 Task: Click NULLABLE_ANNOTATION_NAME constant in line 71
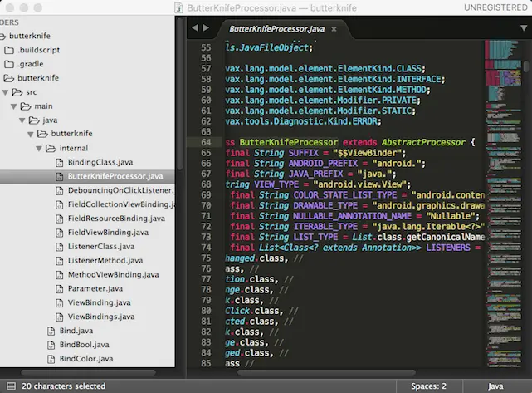click(x=352, y=216)
